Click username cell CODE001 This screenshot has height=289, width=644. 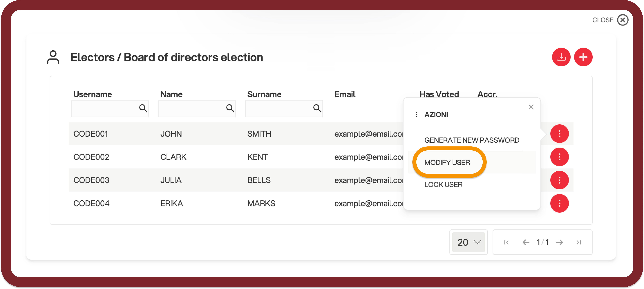pos(91,134)
